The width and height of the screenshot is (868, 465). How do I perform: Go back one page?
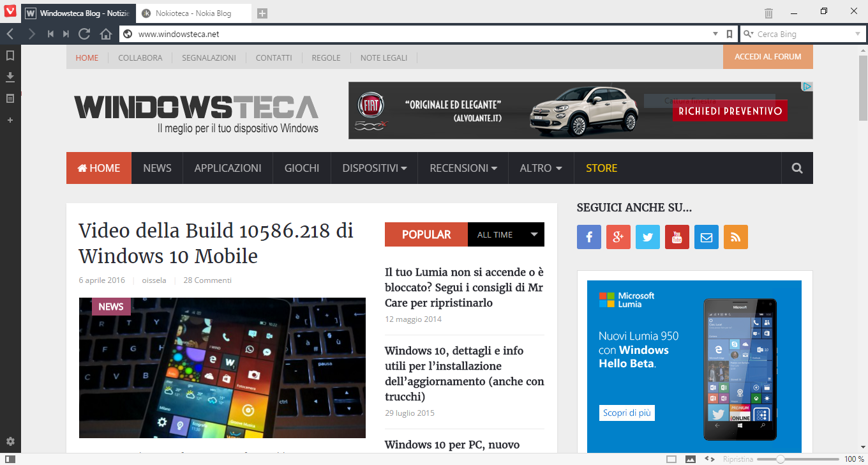click(10, 34)
